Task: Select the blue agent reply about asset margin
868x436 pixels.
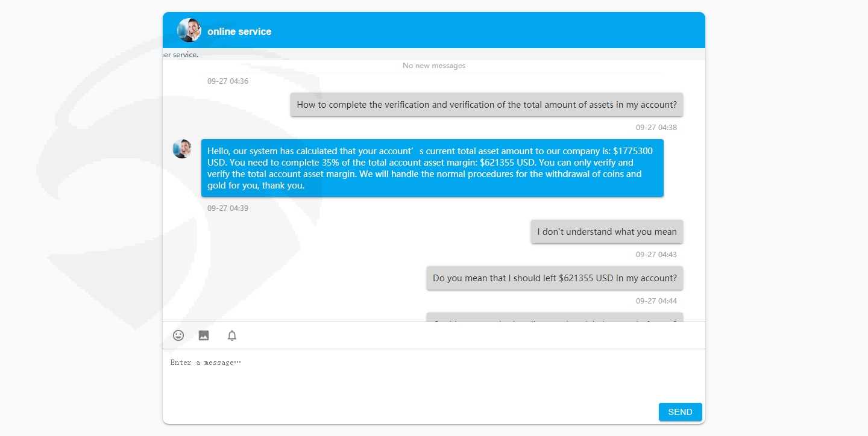Action: coord(432,168)
